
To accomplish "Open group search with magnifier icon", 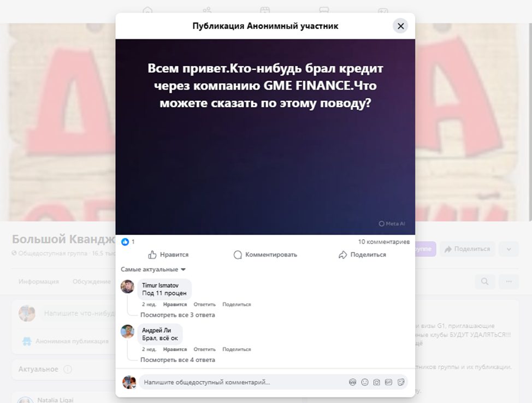I will [x=484, y=281].
